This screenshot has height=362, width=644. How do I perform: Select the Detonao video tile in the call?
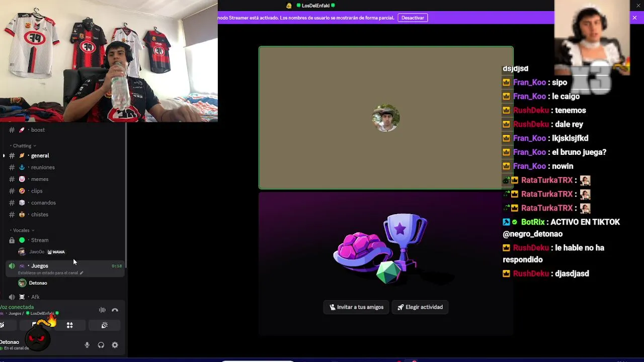[x=386, y=118]
